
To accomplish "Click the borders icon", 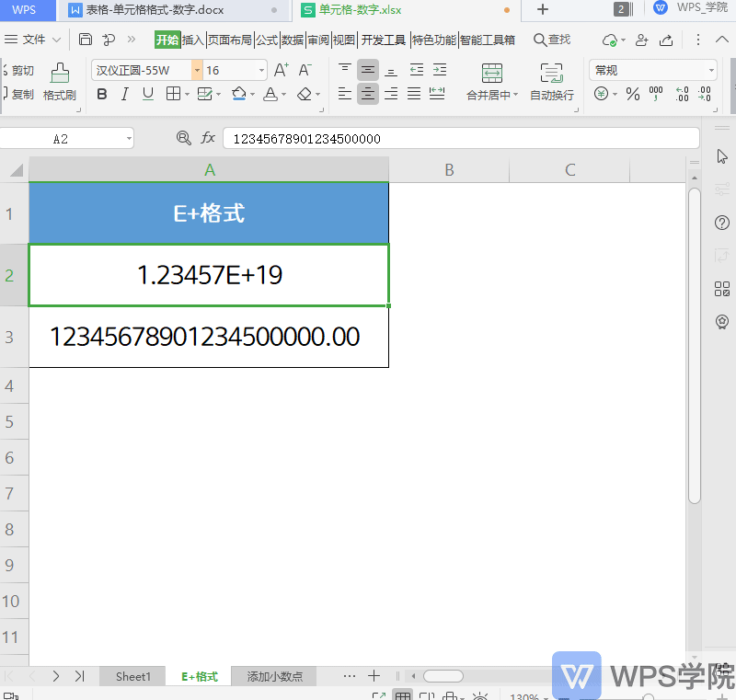I will (x=173, y=94).
